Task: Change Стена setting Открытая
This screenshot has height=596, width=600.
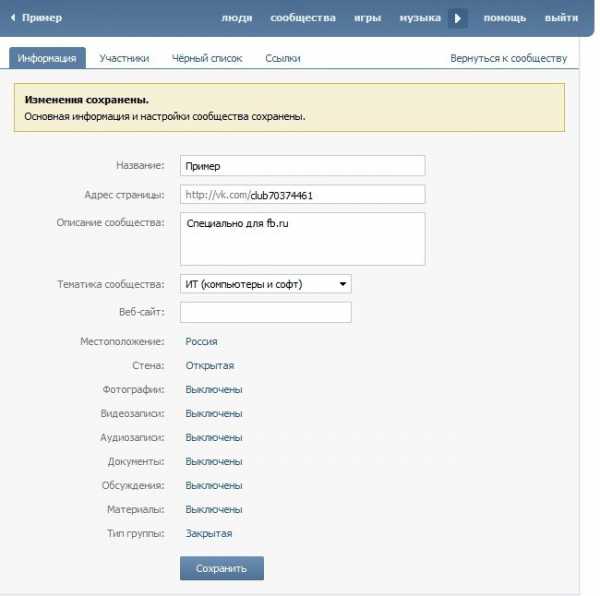Action: point(209,366)
